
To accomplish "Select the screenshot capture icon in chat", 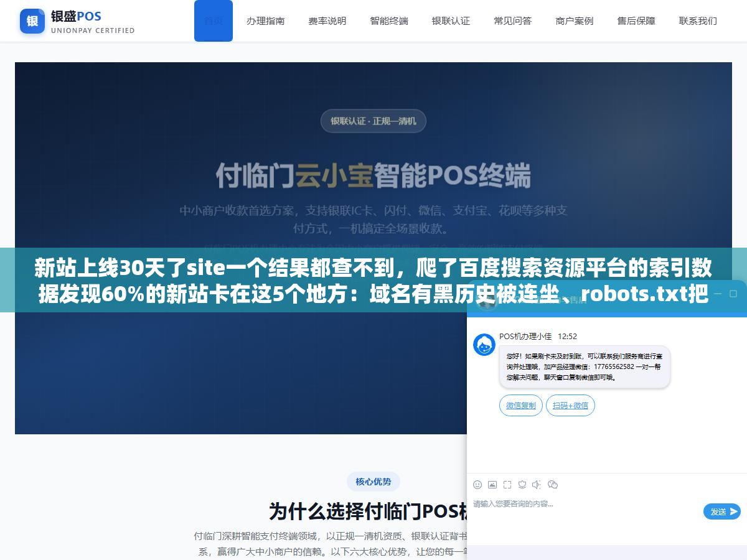I will 507,485.
